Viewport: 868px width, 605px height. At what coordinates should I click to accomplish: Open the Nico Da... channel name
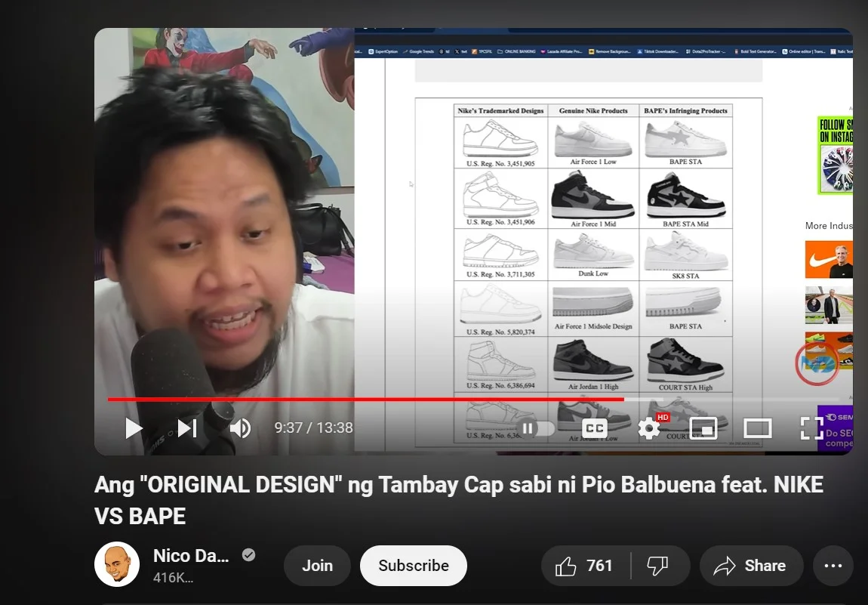[x=191, y=556]
